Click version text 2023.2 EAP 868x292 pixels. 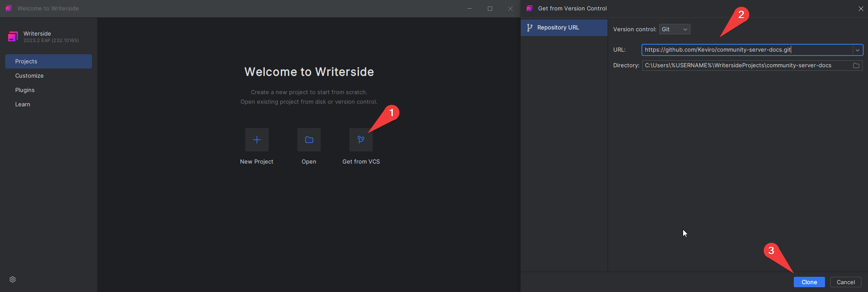(51, 40)
